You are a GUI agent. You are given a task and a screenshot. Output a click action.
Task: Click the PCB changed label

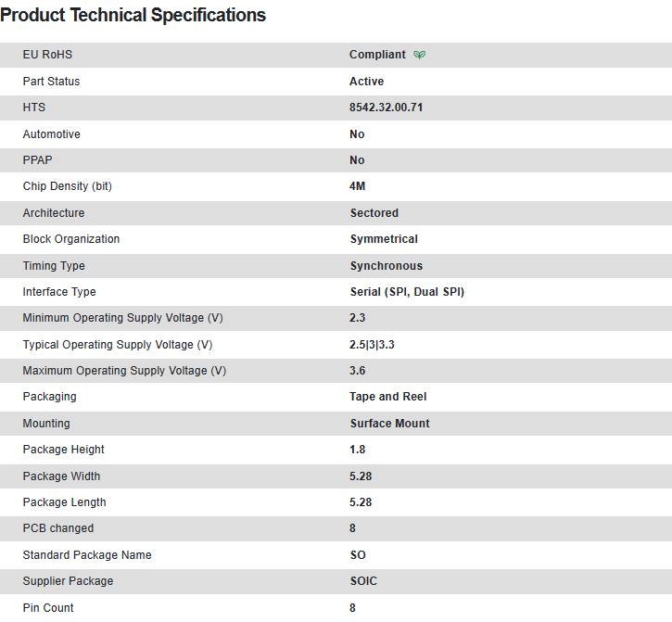[x=58, y=528]
